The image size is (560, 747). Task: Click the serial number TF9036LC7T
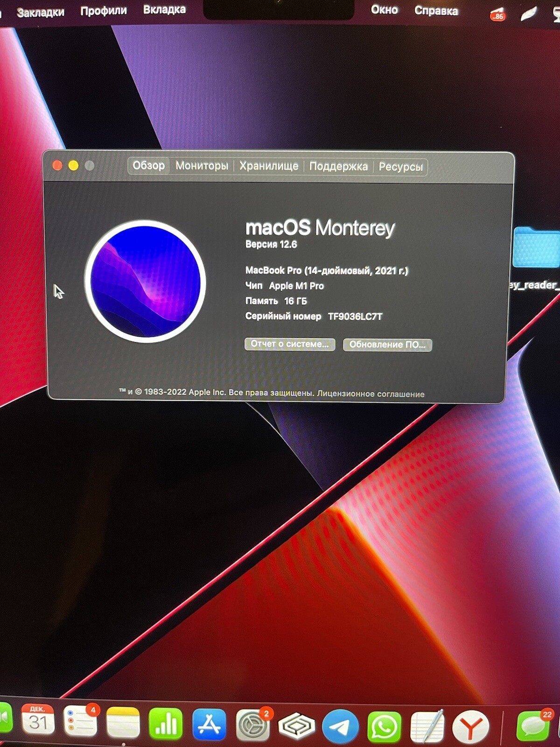click(355, 317)
